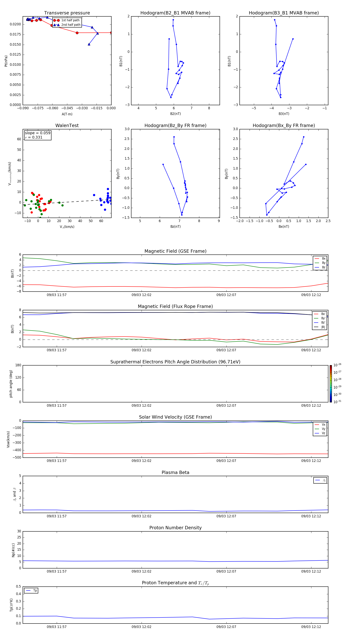Image resolution: width=351 pixels, height=644 pixels.
Task: Click the empty pitch angle distribution plot area
Action: 175,384
